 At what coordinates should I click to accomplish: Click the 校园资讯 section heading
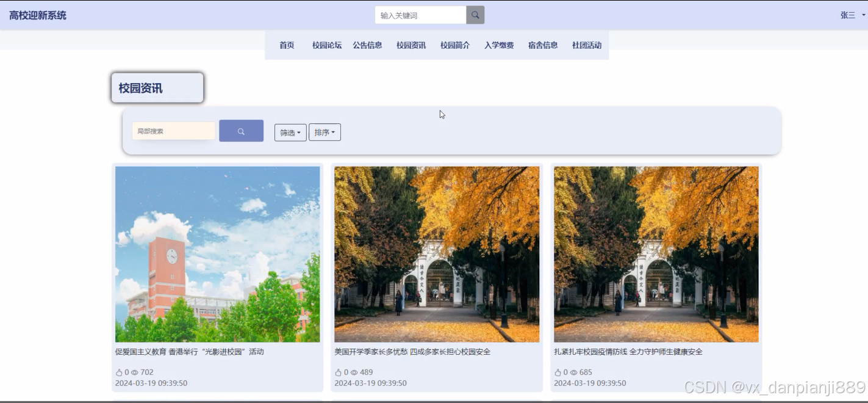coord(141,88)
